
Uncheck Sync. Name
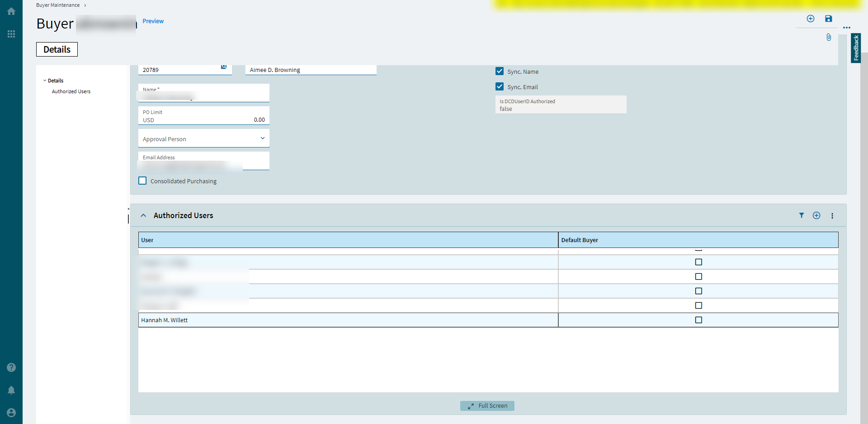pyautogui.click(x=500, y=71)
